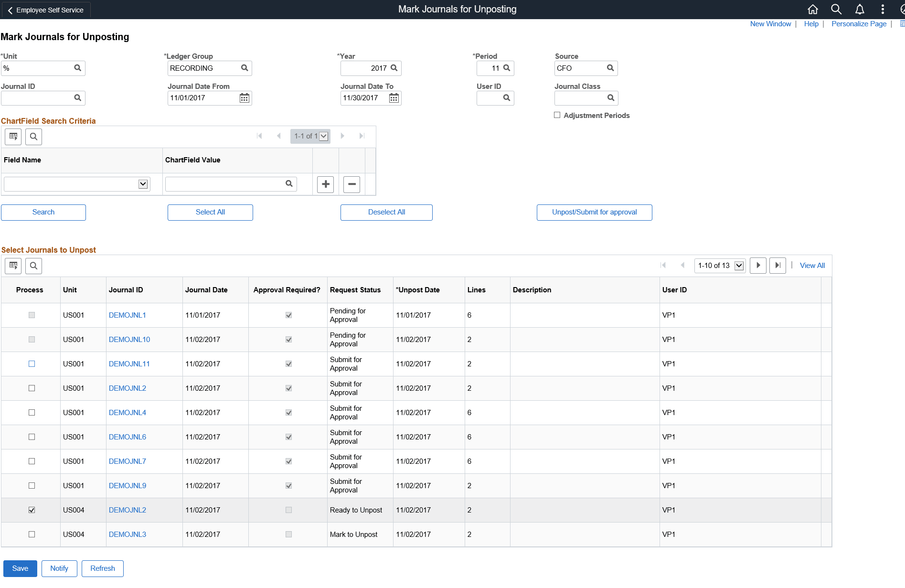Open the Home icon in header
This screenshot has height=588, width=905.
(813, 10)
